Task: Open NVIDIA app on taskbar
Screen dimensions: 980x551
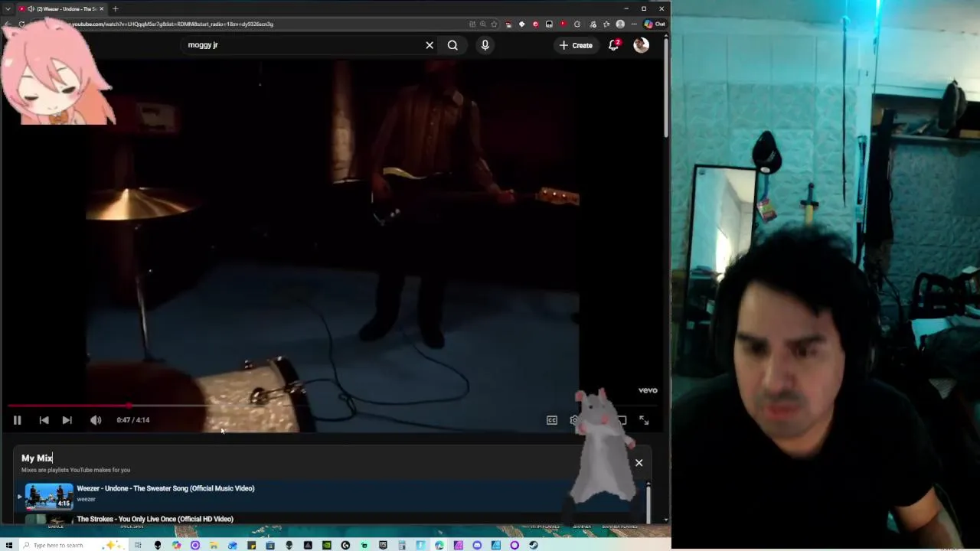Action: [326, 545]
